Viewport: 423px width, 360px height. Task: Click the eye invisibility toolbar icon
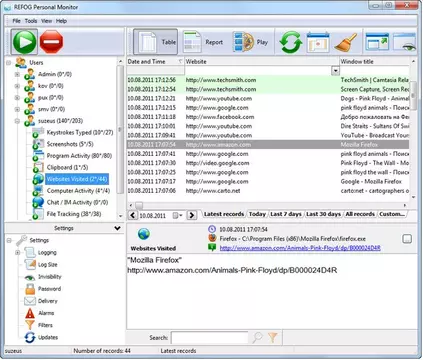[405, 42]
